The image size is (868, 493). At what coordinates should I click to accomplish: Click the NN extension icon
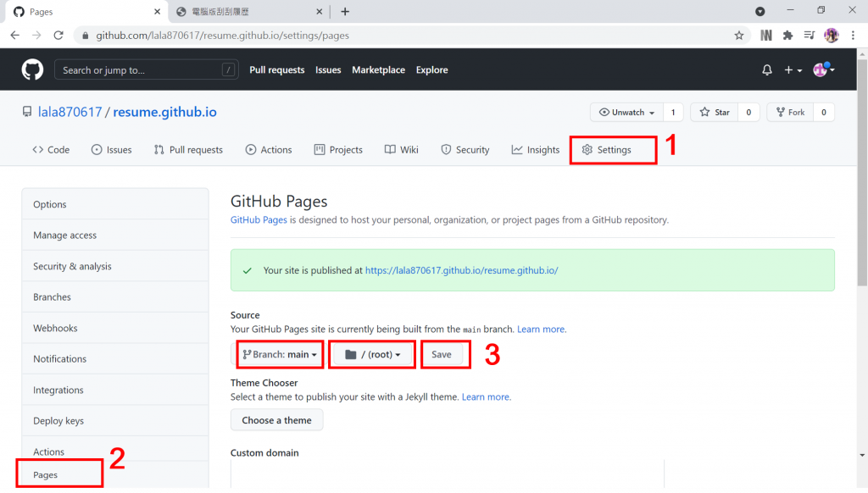[766, 36]
